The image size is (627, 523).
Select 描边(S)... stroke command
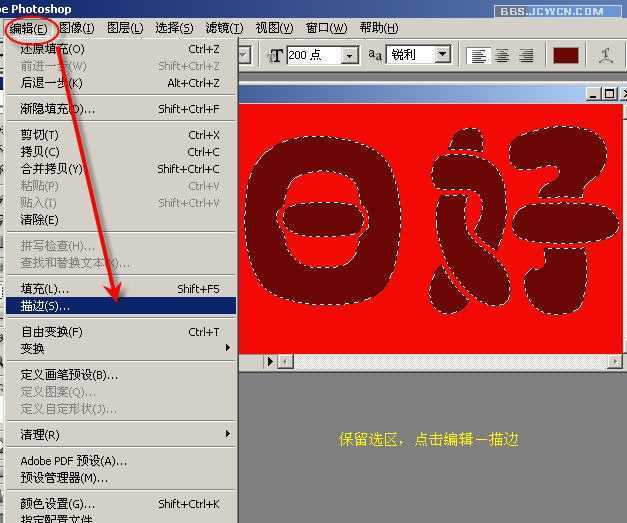tap(121, 306)
